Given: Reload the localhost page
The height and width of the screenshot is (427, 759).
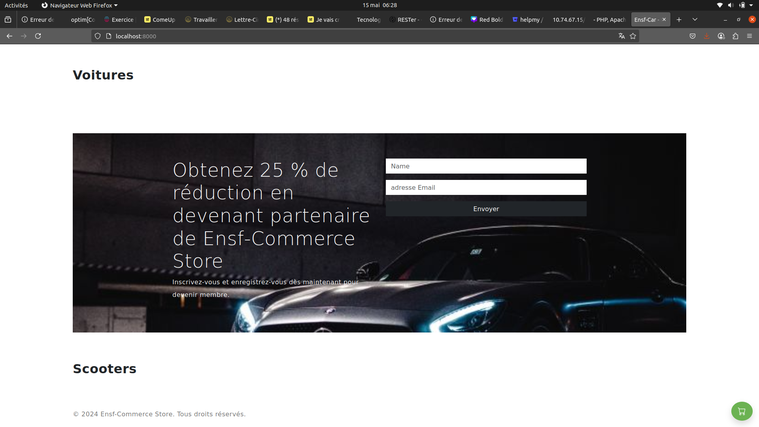Looking at the screenshot, I should [x=38, y=36].
